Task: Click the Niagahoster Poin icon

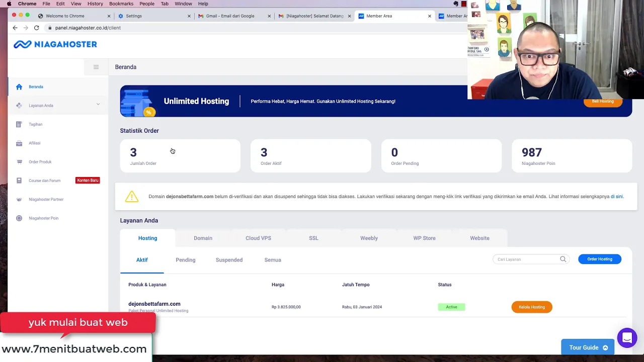Action: point(19,218)
